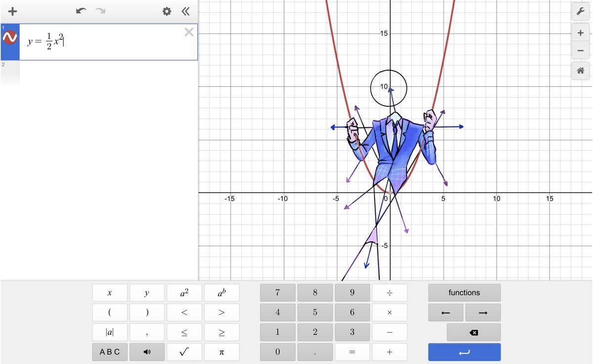Switch to the ABC letter keyboard
Screen dimensions: 593x364
pyautogui.click(x=110, y=352)
